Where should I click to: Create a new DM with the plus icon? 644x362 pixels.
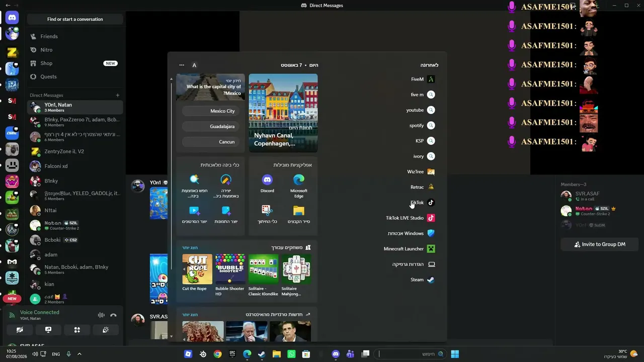click(x=118, y=96)
